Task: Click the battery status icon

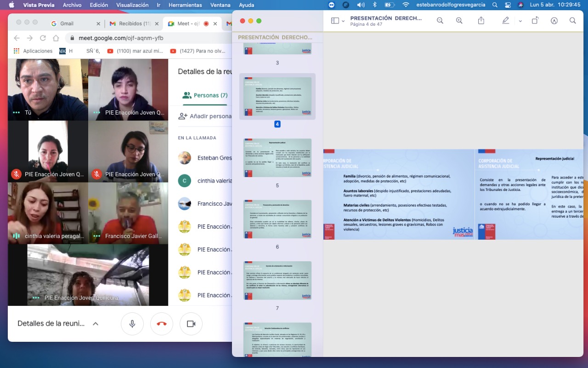Action: click(390, 5)
